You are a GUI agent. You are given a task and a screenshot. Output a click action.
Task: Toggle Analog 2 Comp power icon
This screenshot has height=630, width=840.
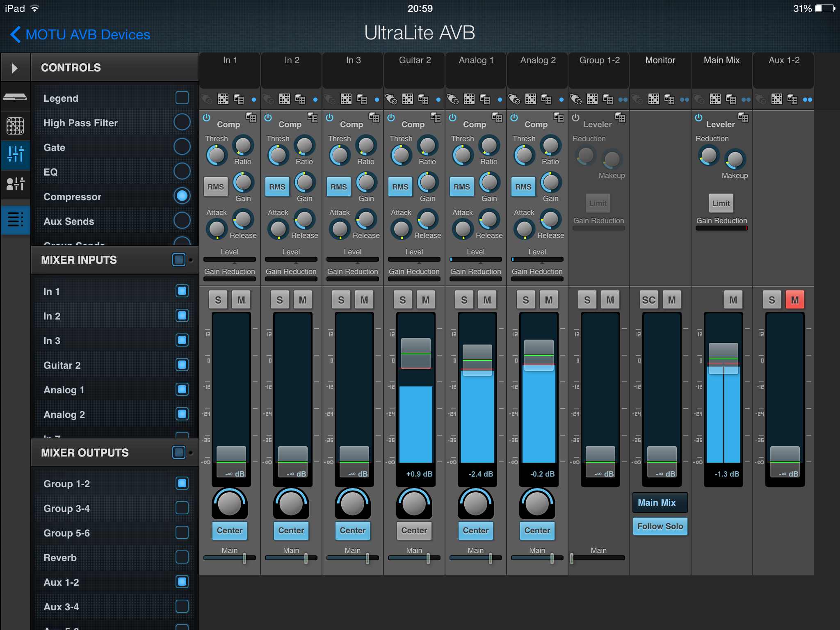(x=514, y=118)
